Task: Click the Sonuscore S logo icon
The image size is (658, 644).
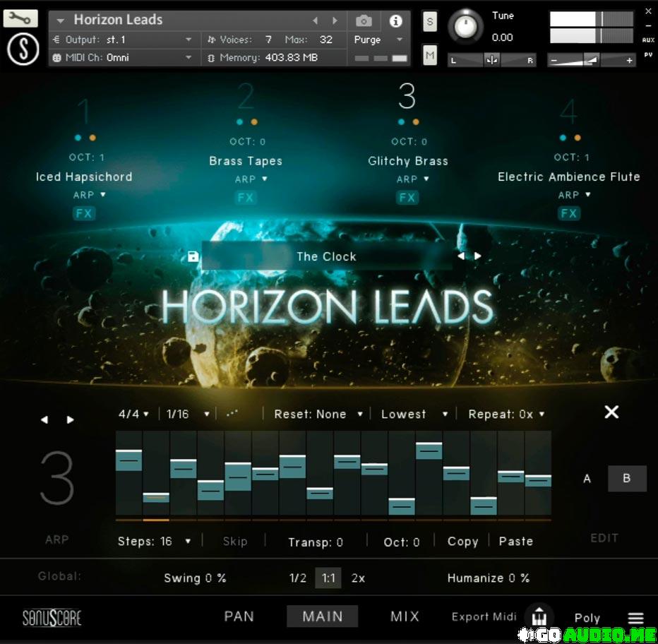Action: (x=21, y=49)
